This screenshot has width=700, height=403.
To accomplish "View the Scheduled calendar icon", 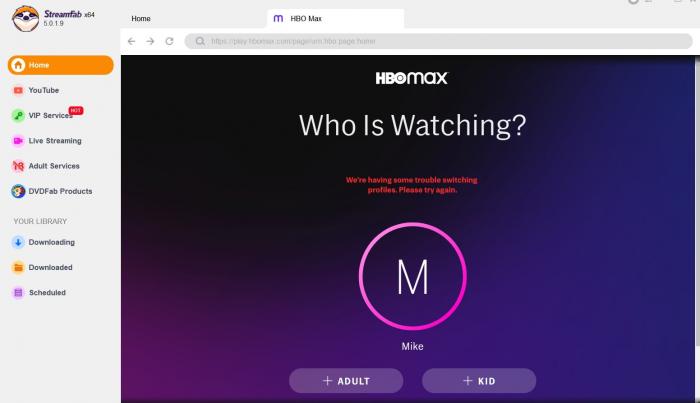I will [18, 293].
